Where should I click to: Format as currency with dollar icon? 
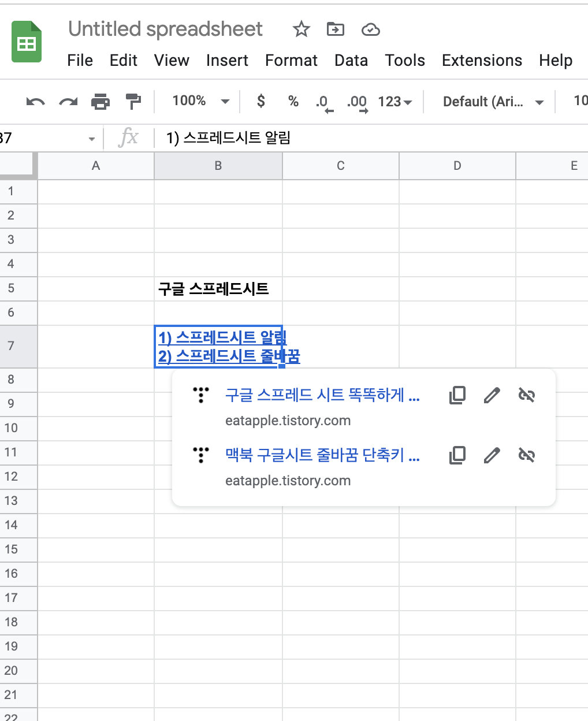tap(261, 101)
